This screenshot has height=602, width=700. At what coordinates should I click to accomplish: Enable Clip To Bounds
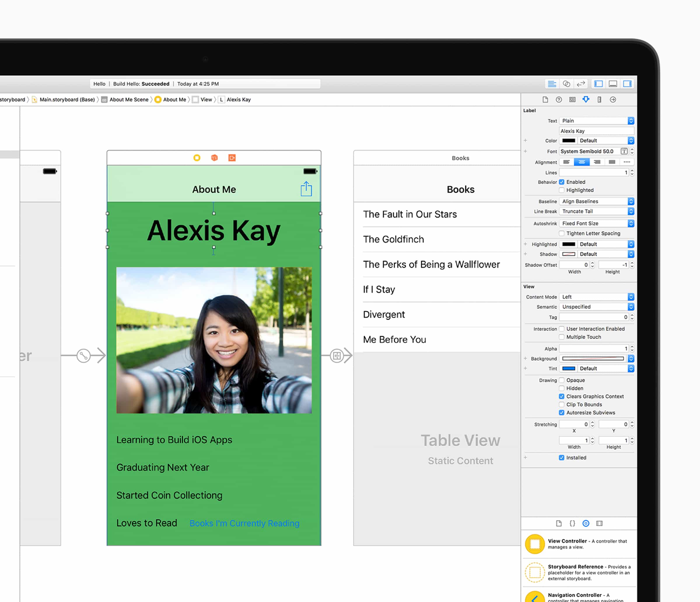coord(561,404)
